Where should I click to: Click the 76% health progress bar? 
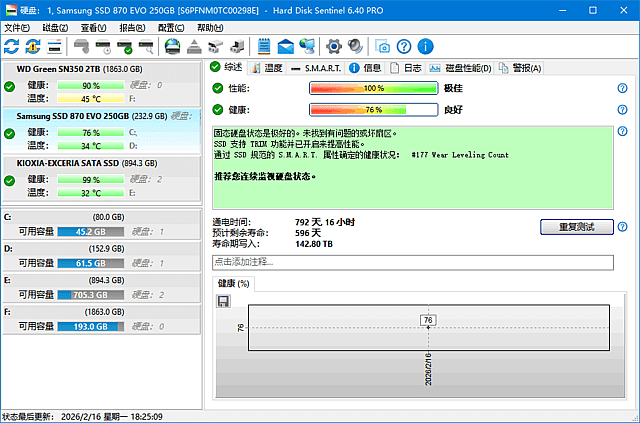(x=373, y=109)
